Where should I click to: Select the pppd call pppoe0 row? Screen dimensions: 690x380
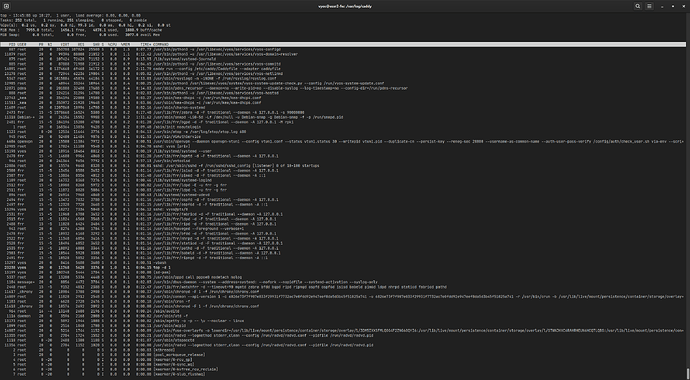(343, 277)
